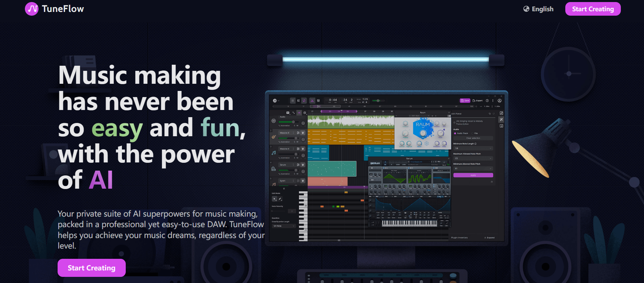644x283 pixels.
Task: Adjust the Audio track volume slider
Action: pos(289,122)
